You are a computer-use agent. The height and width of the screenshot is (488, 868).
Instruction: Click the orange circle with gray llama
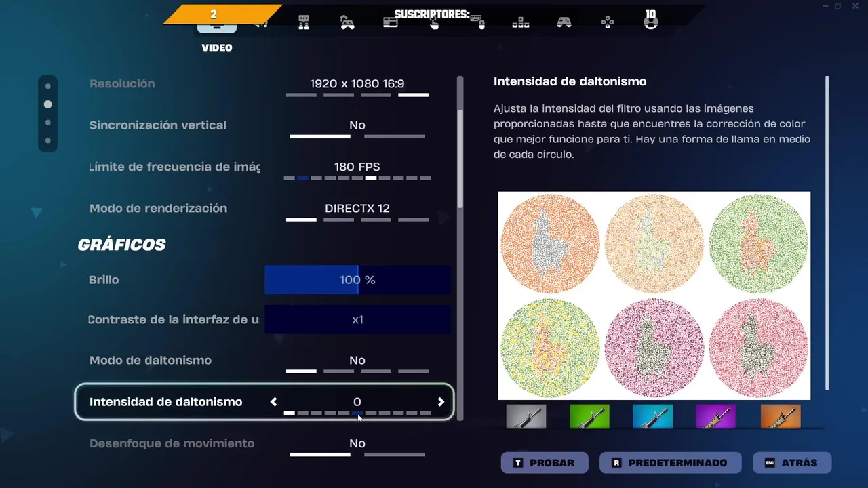(551, 243)
